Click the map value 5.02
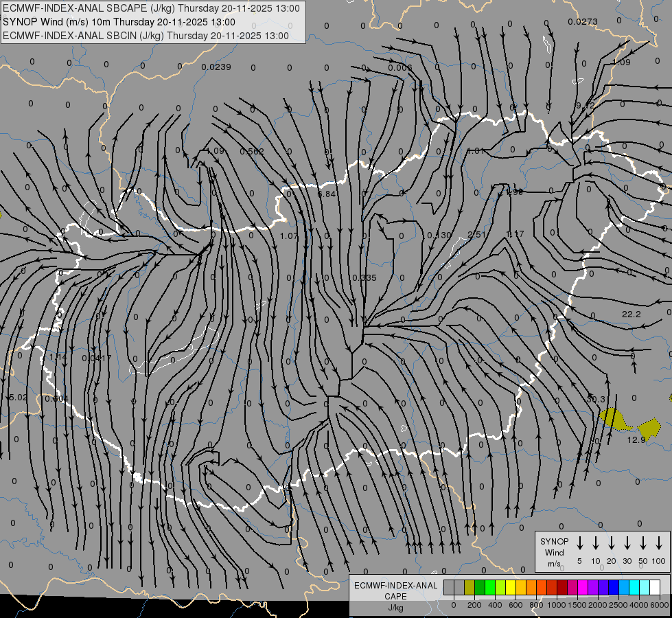 [18, 398]
